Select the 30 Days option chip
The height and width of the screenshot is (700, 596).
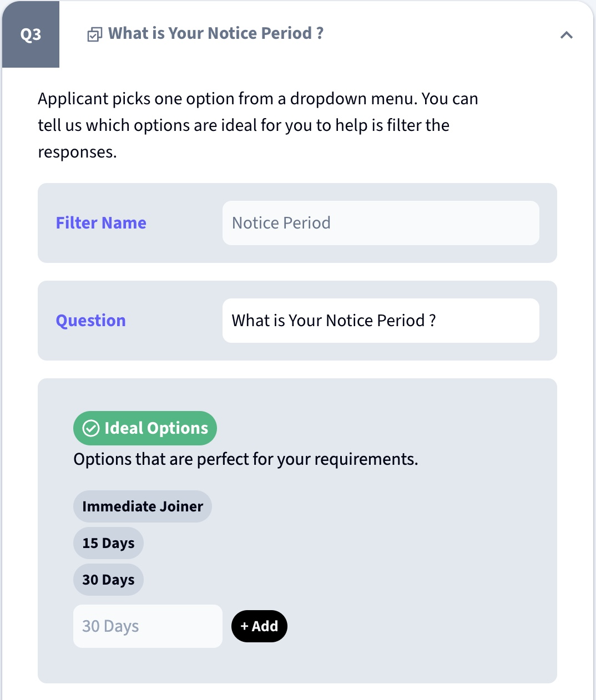point(108,580)
